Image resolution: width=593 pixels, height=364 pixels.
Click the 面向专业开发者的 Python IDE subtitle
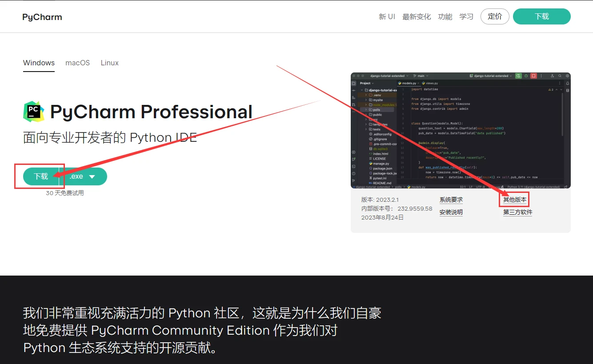(110, 137)
